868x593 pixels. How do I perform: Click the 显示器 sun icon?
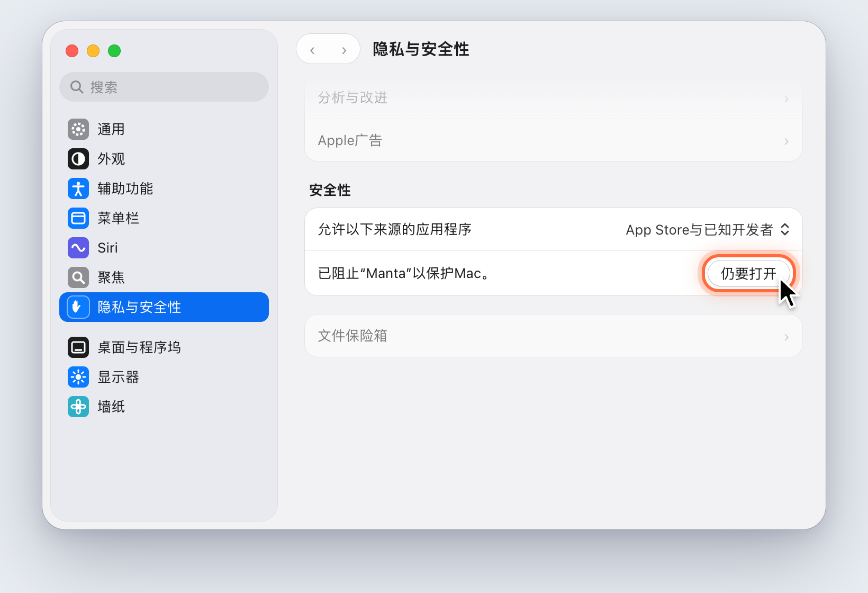click(78, 377)
